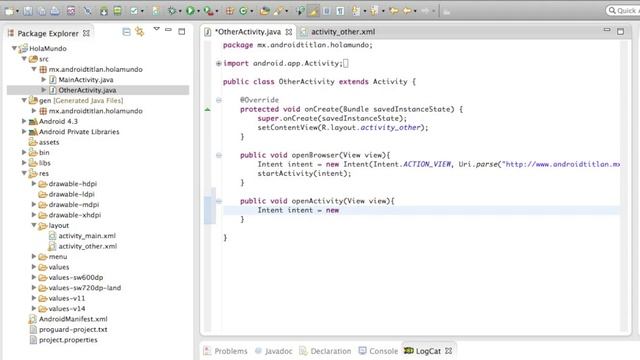The width and height of the screenshot is (640, 360).
Task: Open the Android Virtual Device Manager icon
Action: (118, 11)
